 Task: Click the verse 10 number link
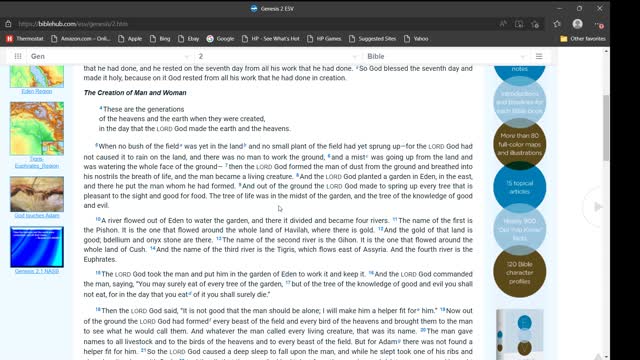coord(98,219)
